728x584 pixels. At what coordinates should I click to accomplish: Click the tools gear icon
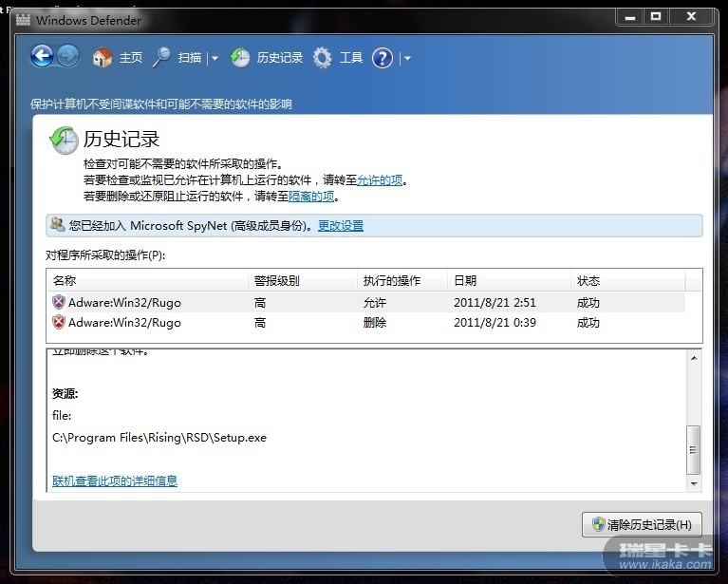tap(322, 58)
